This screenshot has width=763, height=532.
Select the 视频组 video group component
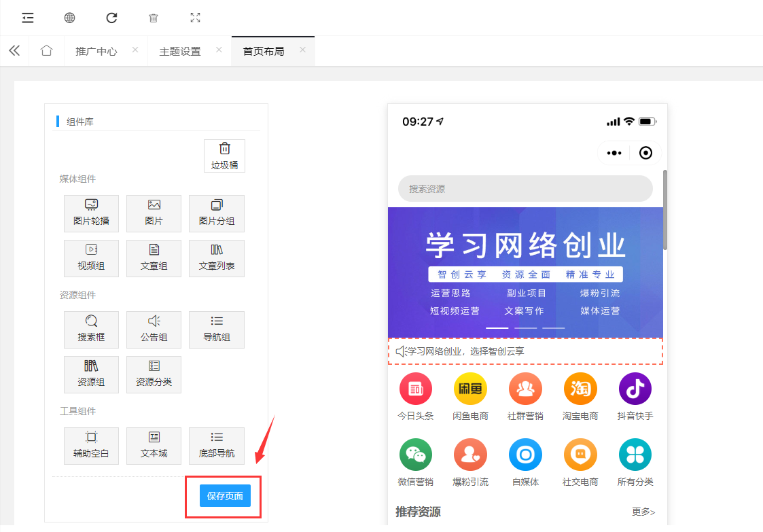click(x=92, y=258)
